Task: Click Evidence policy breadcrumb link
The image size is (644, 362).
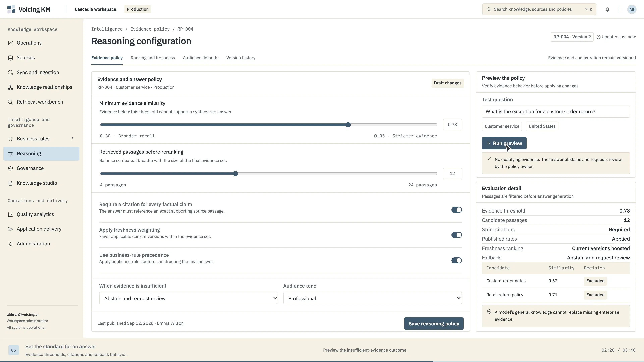Action: pos(150,29)
